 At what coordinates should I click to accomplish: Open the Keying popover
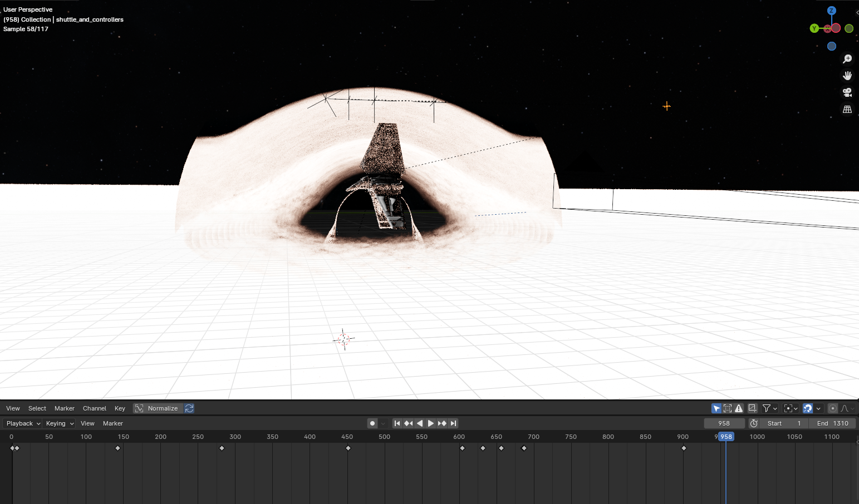[60, 423]
